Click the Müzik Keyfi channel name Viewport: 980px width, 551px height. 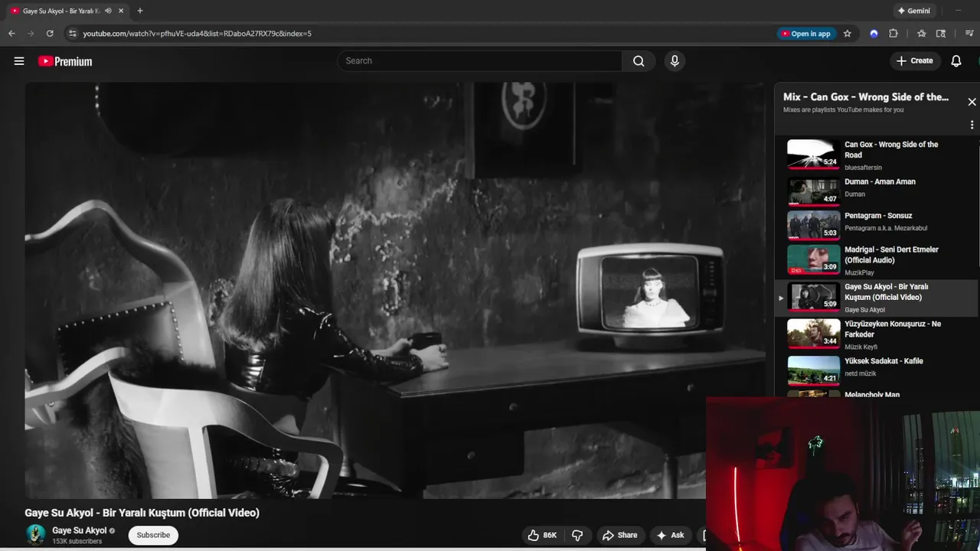861,347
